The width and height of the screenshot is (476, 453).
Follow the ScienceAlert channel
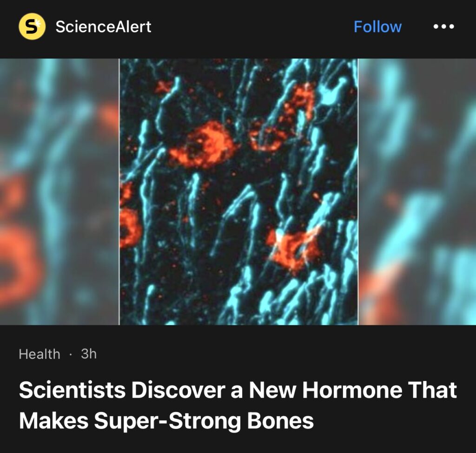(377, 26)
